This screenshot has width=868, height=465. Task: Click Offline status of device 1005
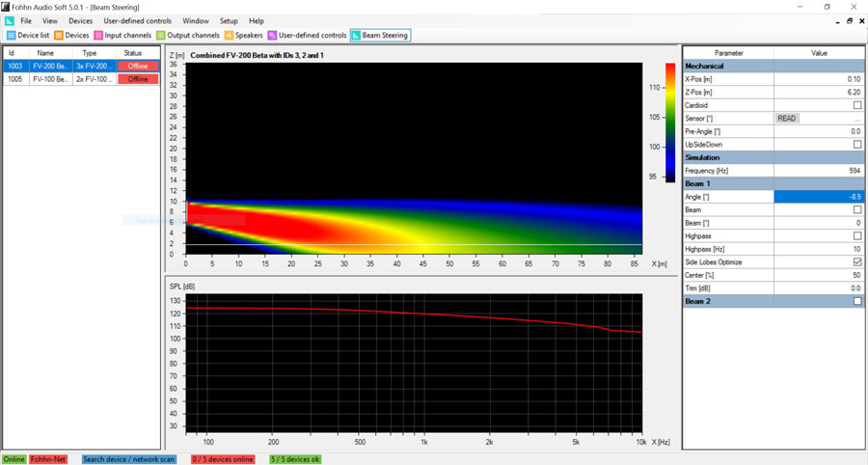138,79
